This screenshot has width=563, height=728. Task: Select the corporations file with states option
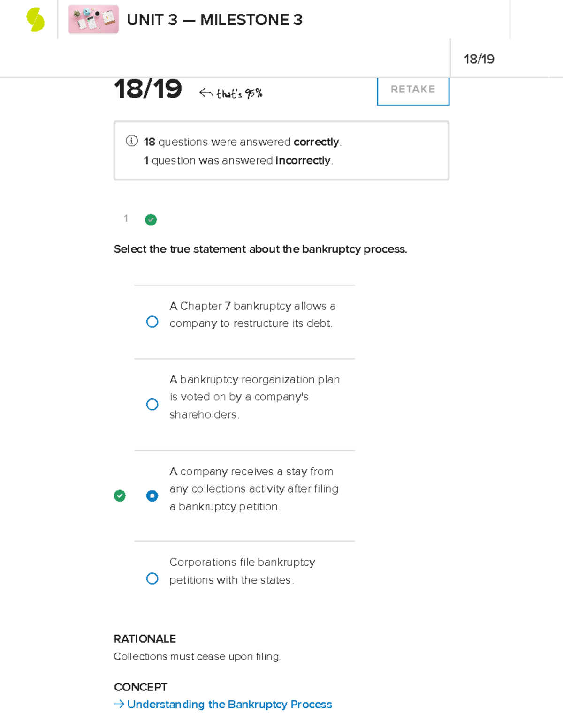click(x=152, y=578)
